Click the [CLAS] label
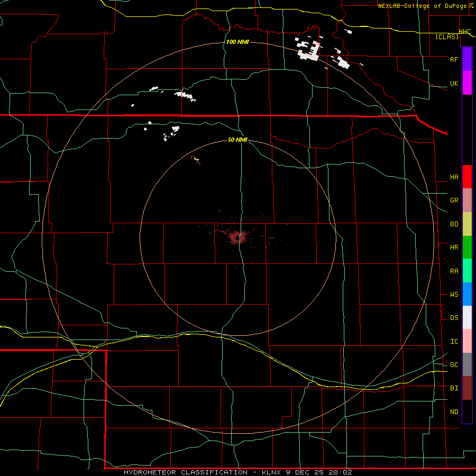Viewport: 476px width, 476px height. (447, 36)
